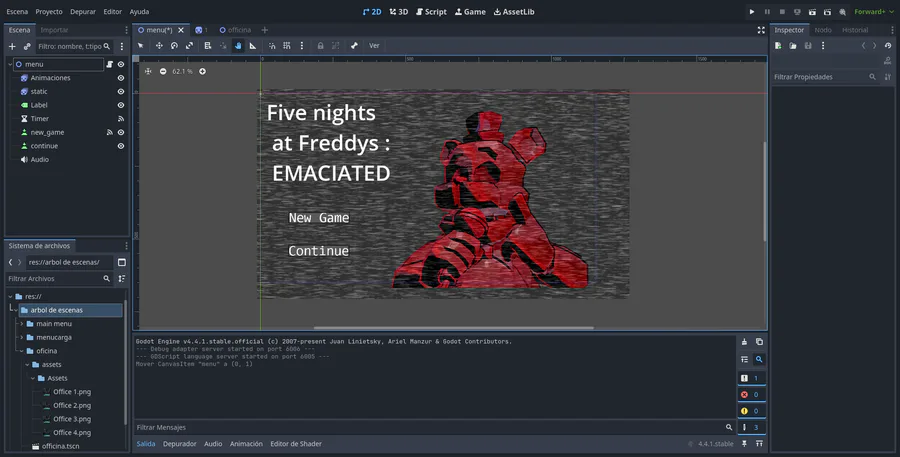Lock the selected node with padlock
Image resolution: width=900 pixels, height=457 pixels.
click(x=320, y=45)
